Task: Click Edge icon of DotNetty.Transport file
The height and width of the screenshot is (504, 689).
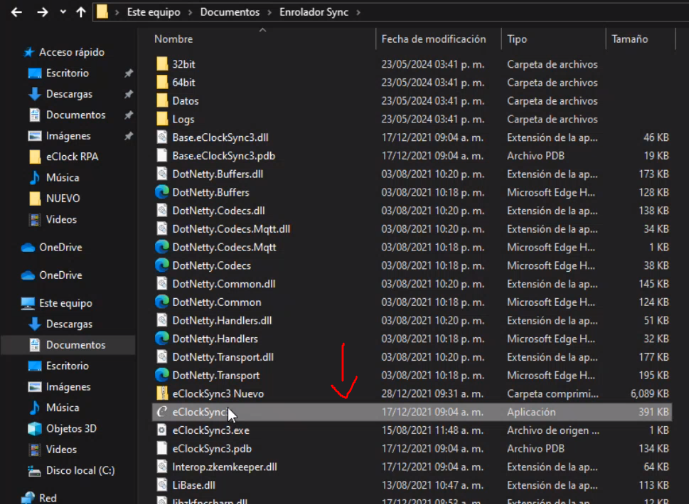Action: [x=162, y=376]
